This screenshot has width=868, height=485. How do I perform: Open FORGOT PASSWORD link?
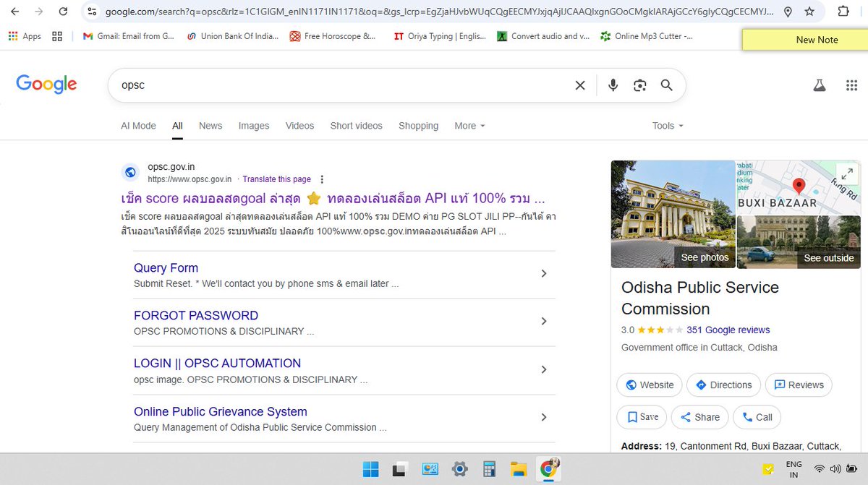[x=196, y=316]
